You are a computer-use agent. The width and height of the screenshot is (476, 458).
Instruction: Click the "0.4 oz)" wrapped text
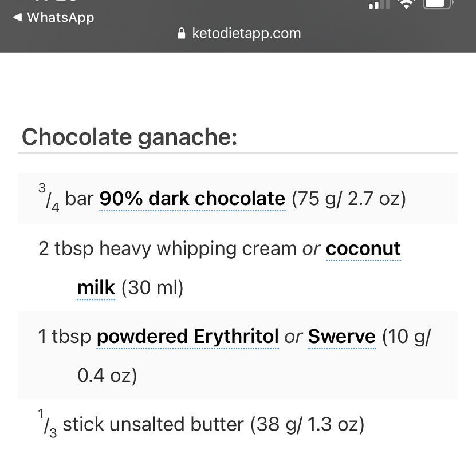point(107,376)
